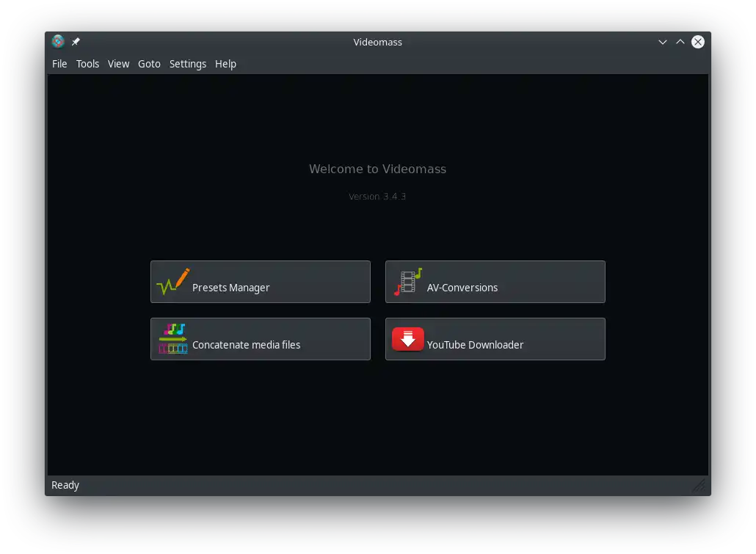This screenshot has height=554, width=756.
Task: Open the Settings menu
Action: [188, 64]
